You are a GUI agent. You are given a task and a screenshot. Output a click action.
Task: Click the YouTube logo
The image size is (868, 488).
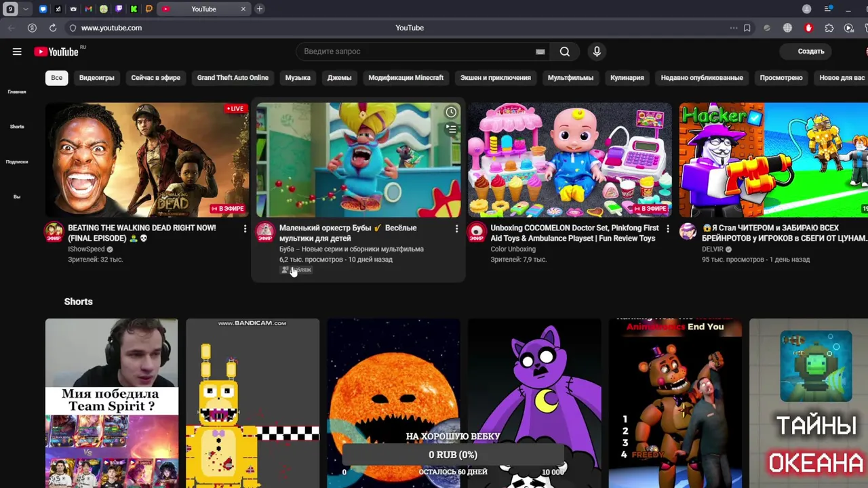click(x=56, y=52)
